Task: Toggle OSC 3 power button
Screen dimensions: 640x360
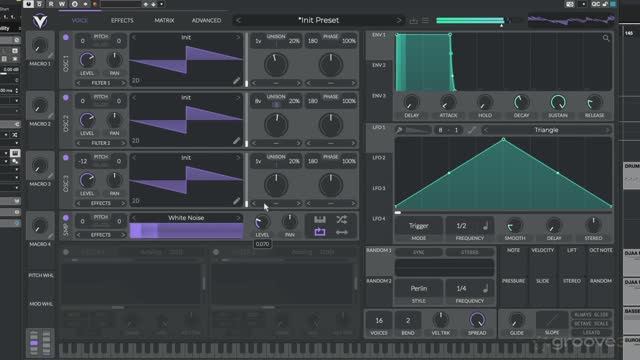Action: pyautogui.click(x=66, y=158)
